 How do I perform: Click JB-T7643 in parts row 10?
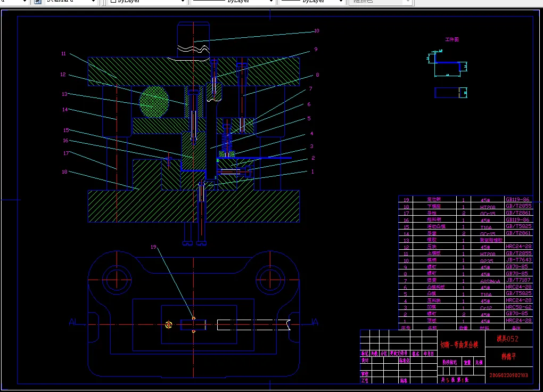point(519,260)
